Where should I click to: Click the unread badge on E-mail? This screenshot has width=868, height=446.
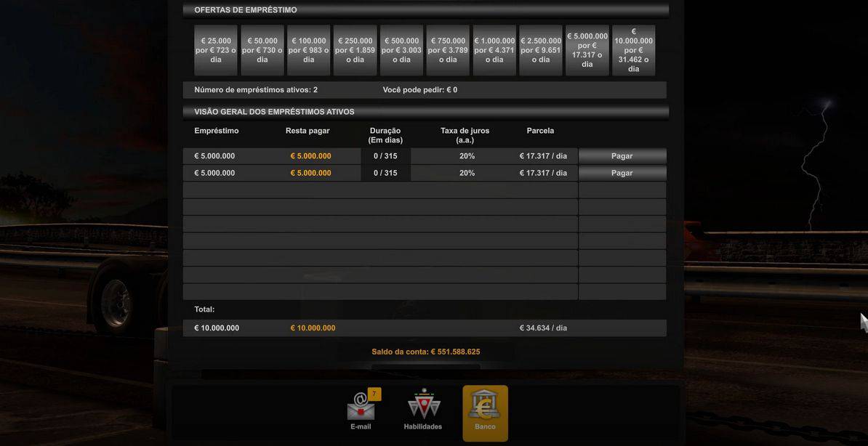(374, 394)
